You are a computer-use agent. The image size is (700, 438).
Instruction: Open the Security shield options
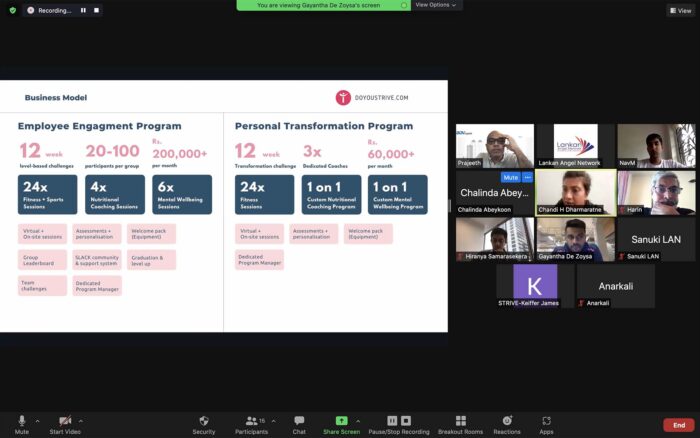[203, 423]
